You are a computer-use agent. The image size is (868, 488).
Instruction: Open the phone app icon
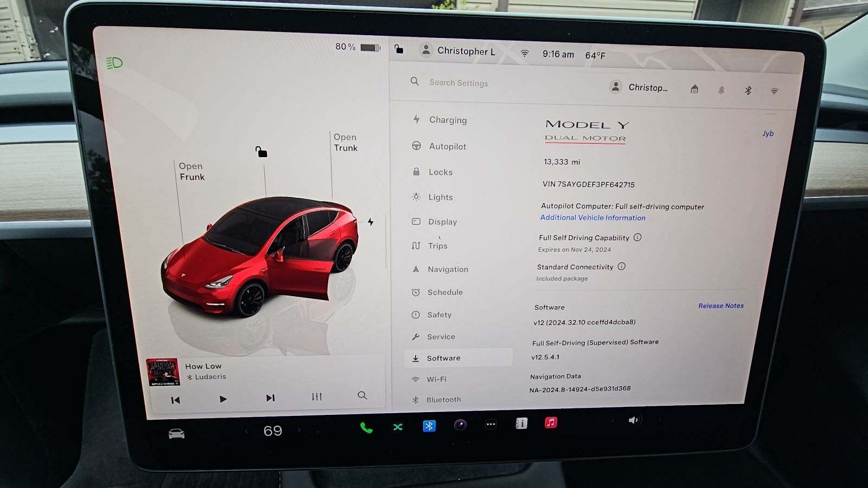coord(366,428)
